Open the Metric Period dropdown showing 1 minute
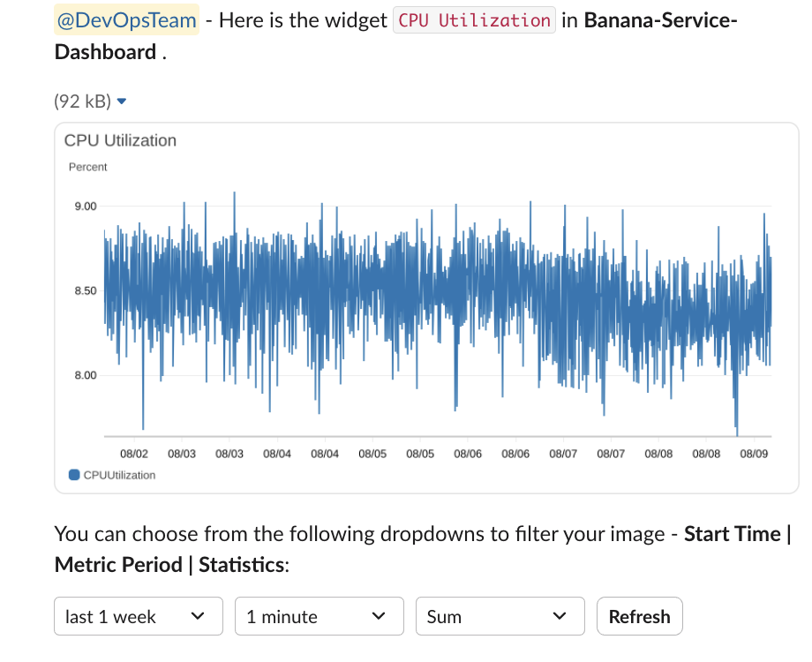Image resolution: width=812 pixels, height=662 pixels. [319, 615]
